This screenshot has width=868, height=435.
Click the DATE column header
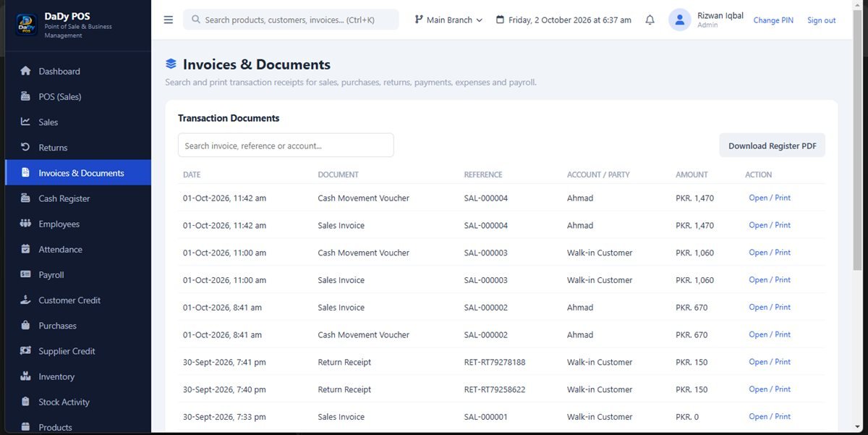192,174
